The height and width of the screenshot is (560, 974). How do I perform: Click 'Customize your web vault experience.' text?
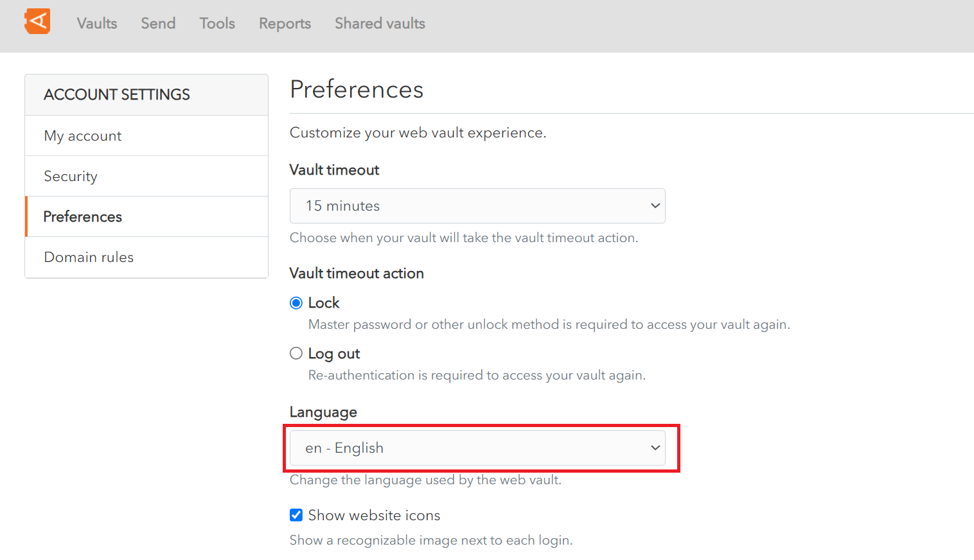click(x=418, y=133)
